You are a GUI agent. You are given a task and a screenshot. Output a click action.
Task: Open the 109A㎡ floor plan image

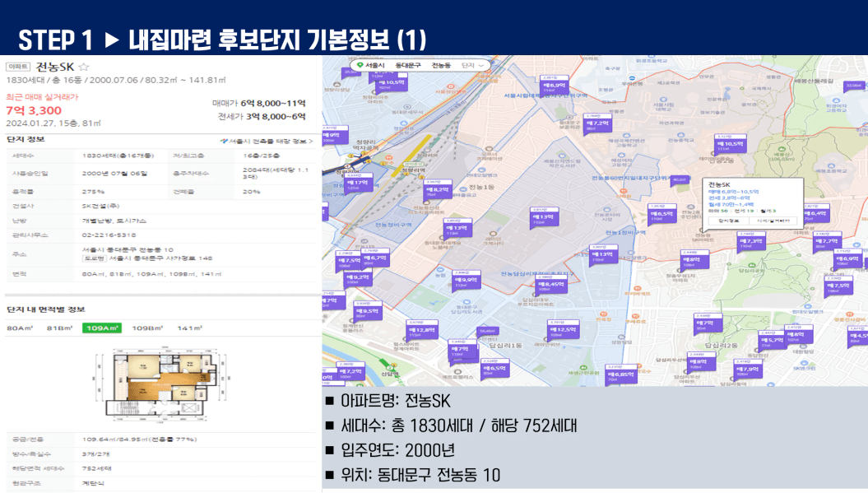[x=161, y=385]
